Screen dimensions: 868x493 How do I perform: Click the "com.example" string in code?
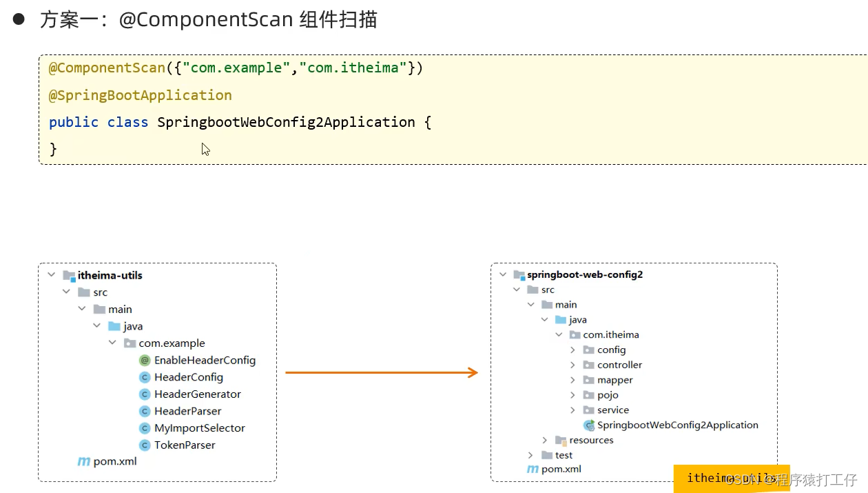(236, 68)
